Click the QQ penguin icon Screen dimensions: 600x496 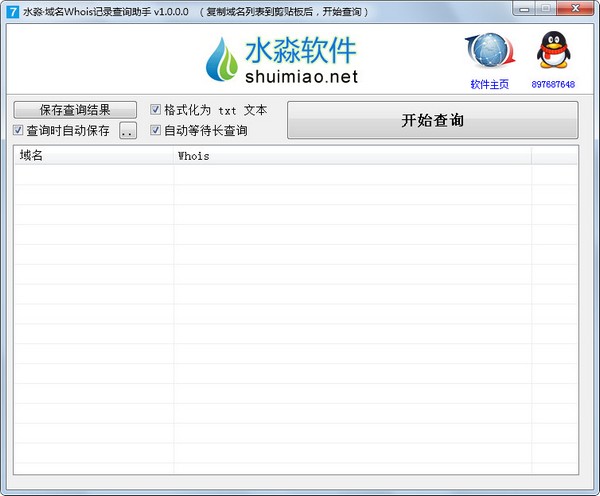[x=552, y=51]
